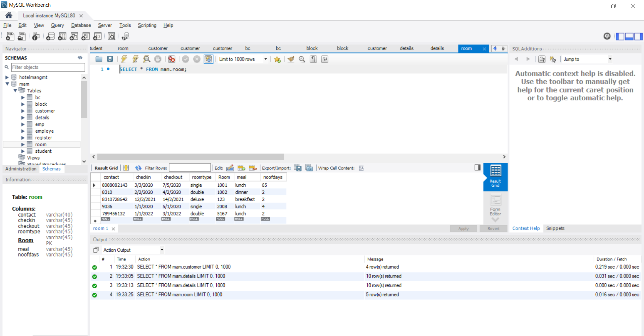Click the Filter Rows input field
This screenshot has width=644, height=336.
(x=190, y=167)
